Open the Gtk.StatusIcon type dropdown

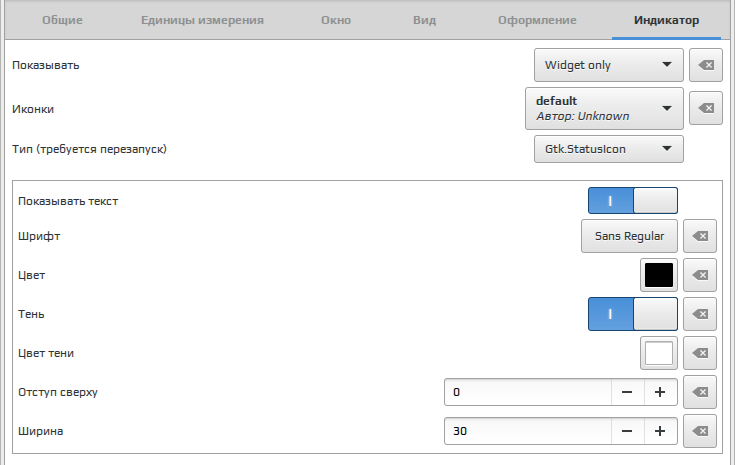click(608, 149)
